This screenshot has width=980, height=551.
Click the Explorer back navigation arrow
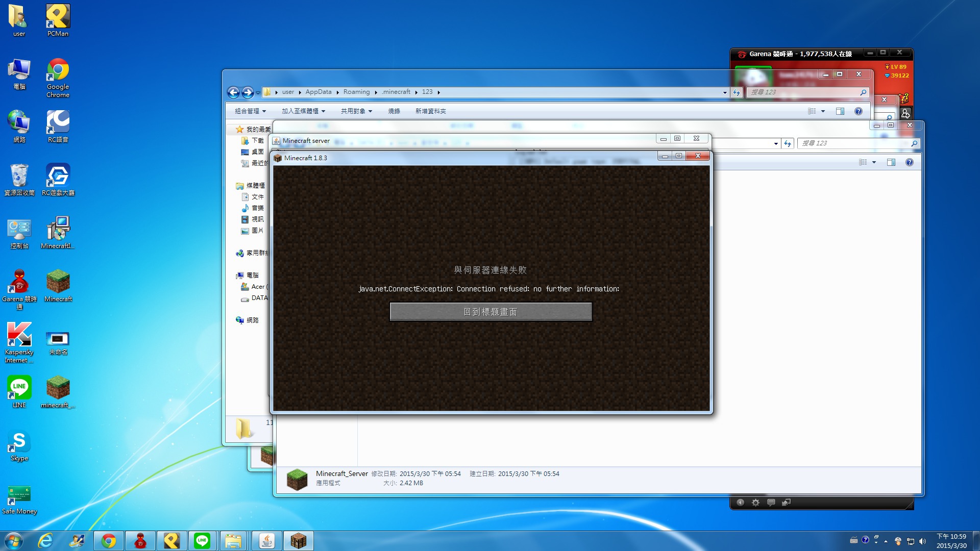[233, 92]
